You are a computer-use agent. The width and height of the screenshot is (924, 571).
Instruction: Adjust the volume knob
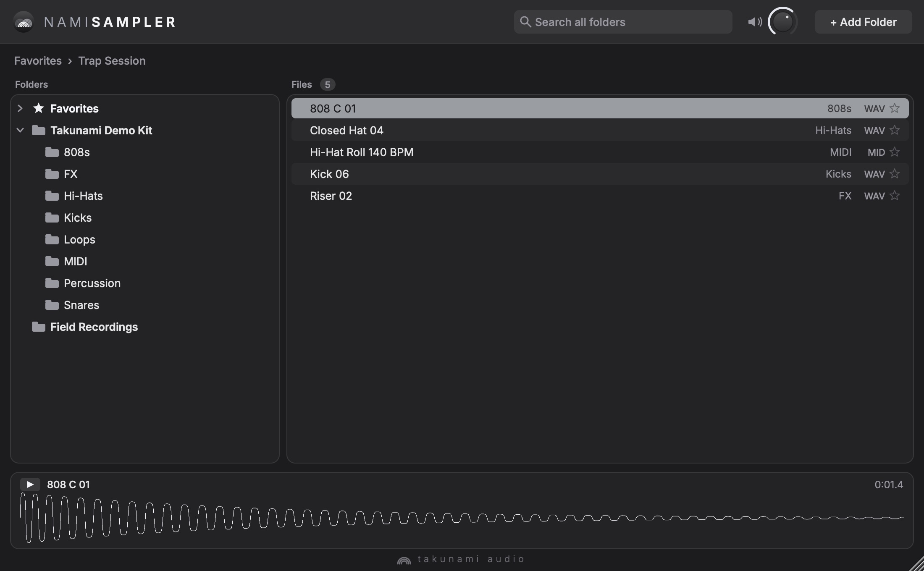point(782,21)
